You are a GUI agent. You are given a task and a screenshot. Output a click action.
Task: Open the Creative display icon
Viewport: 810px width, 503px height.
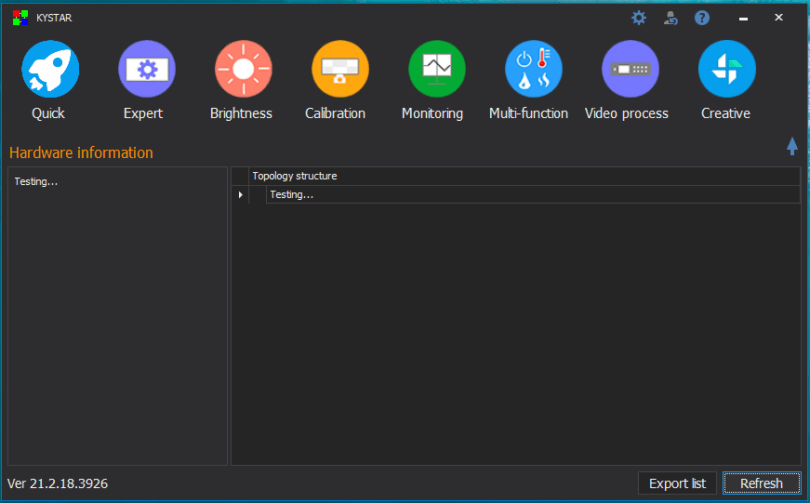pyautogui.click(x=726, y=69)
